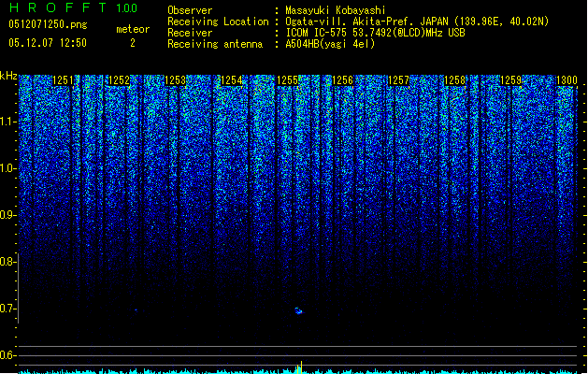Click the 0.9 kHz axis label
Image resolution: width=588 pixels, height=374 pixels.
pos(8,215)
